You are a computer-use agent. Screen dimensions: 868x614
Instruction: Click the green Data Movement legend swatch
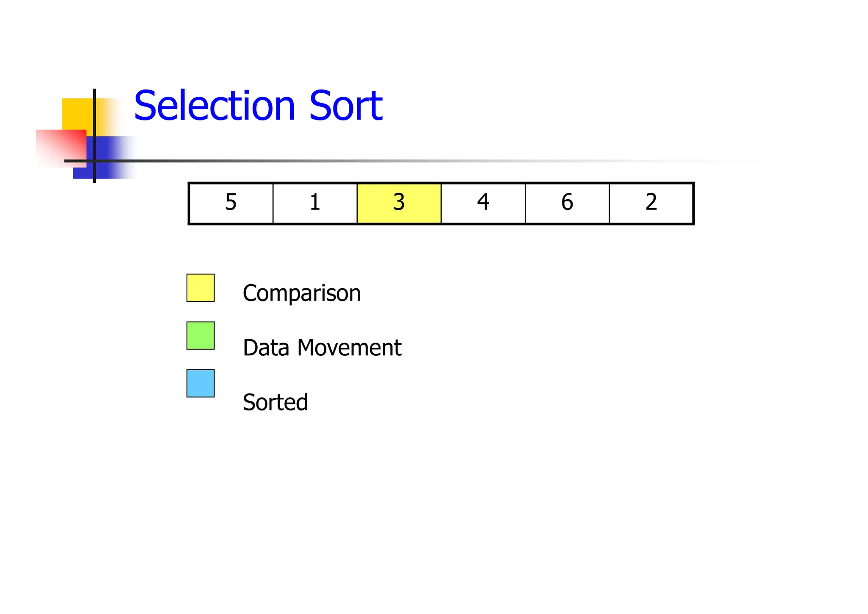click(200, 336)
